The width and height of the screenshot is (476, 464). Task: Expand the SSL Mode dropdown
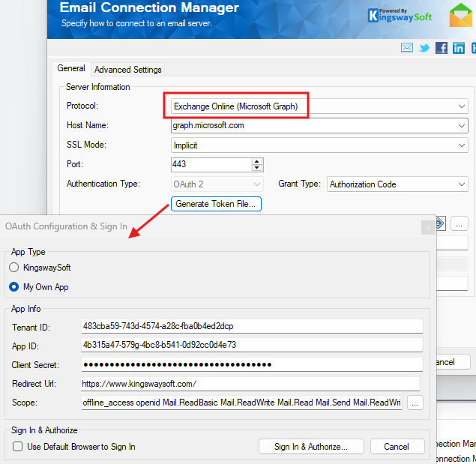[462, 145]
